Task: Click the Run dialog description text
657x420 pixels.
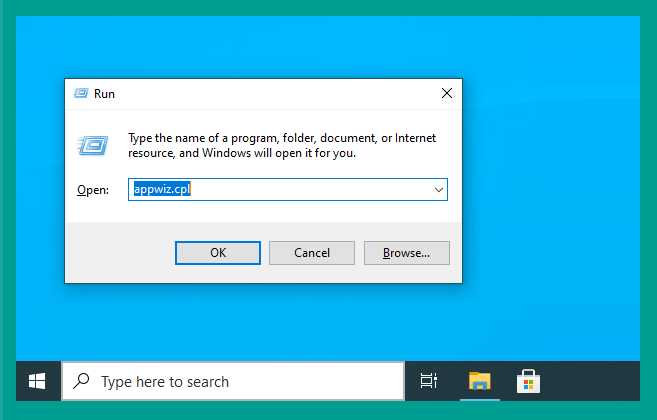Action: click(x=282, y=145)
